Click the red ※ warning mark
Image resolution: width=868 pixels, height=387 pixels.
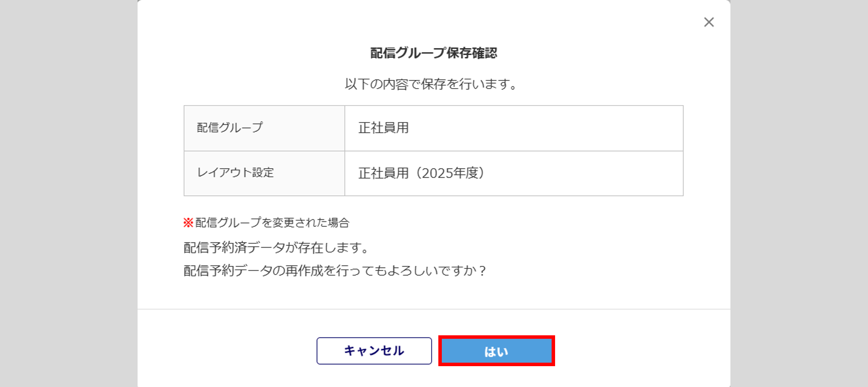(188, 223)
